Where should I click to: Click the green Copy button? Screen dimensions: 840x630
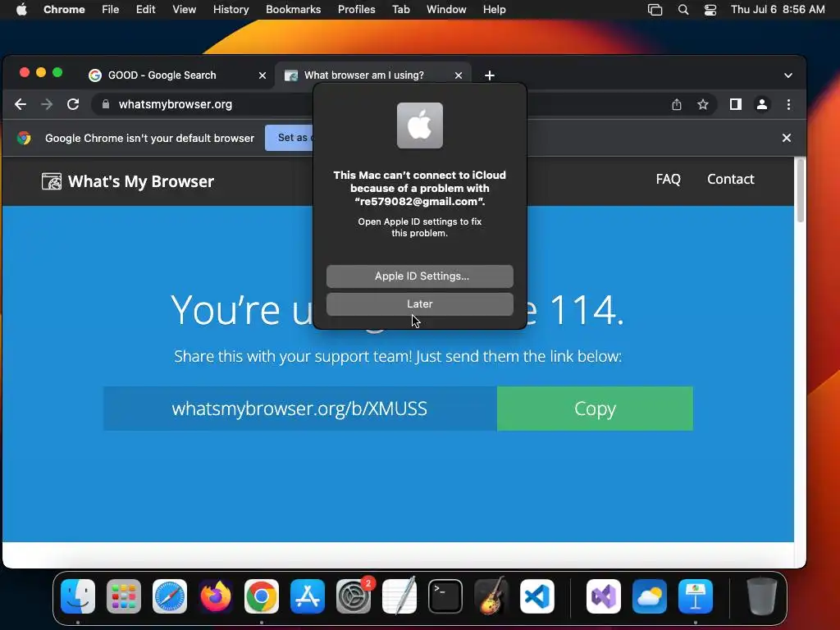pyautogui.click(x=595, y=409)
